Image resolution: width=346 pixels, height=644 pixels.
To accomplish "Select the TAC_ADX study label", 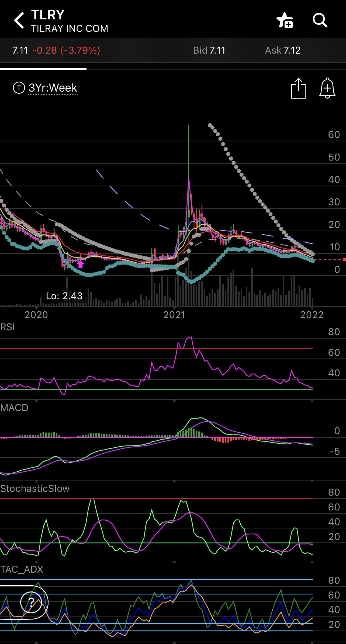I will [22, 569].
